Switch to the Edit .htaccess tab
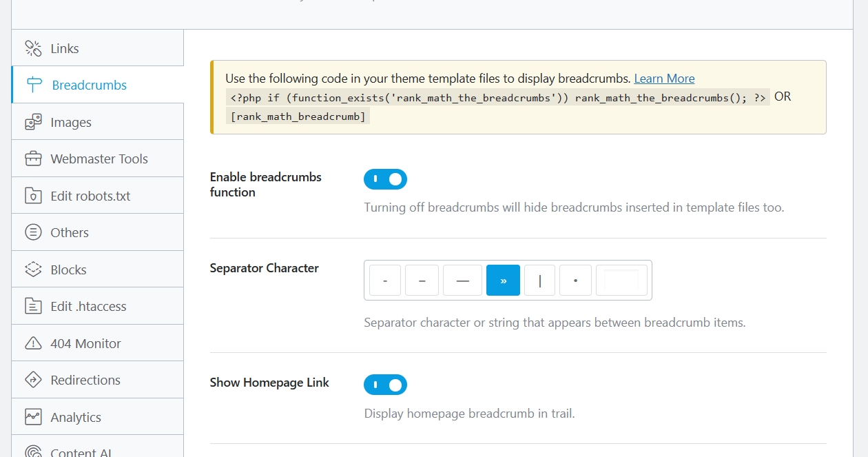Viewport: 868px width, 457px height. tap(88, 306)
